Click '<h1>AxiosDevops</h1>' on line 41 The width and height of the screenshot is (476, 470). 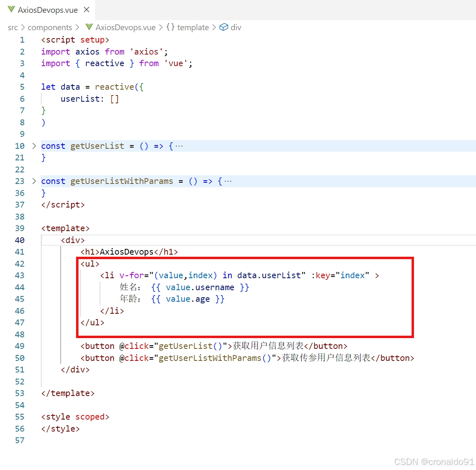(129, 252)
